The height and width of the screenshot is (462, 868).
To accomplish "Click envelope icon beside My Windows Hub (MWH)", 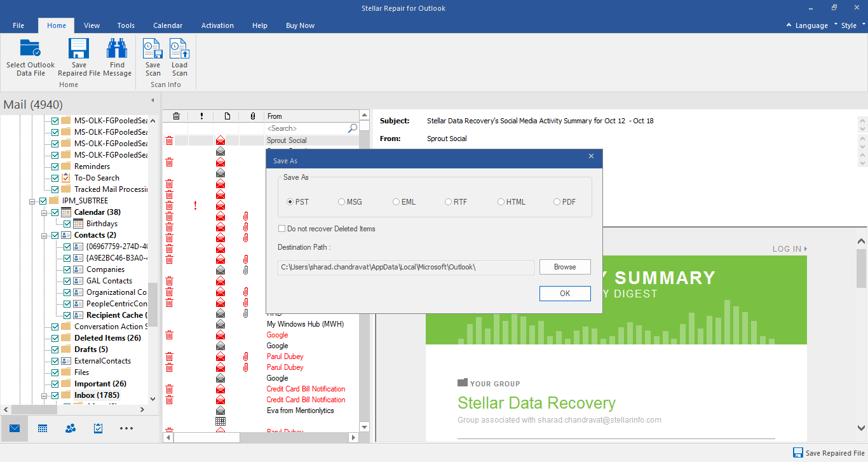I will [x=220, y=324].
